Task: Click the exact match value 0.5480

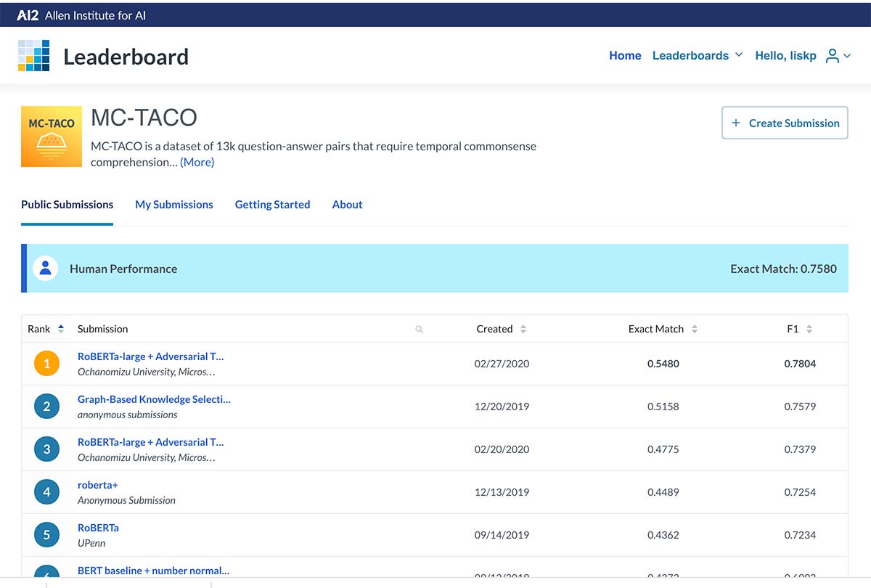Action: [x=663, y=364]
